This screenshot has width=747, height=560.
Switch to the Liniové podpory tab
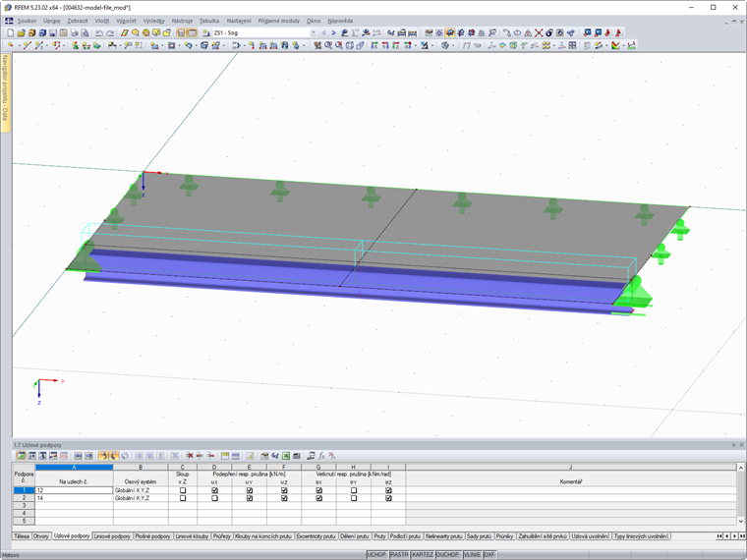[112, 536]
